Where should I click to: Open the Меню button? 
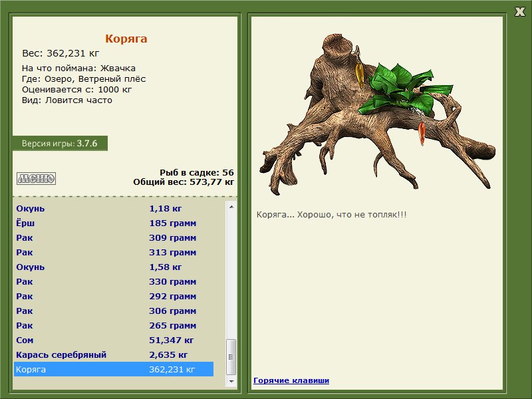point(37,178)
